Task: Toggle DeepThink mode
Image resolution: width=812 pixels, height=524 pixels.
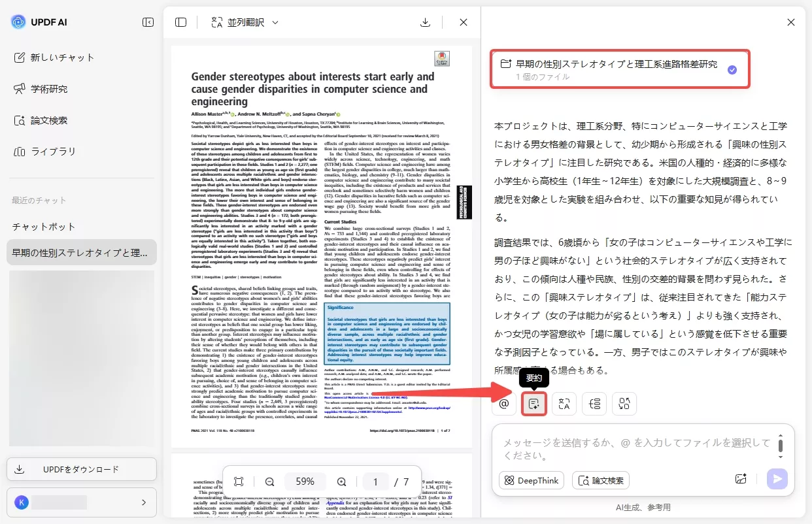Action: [531, 480]
